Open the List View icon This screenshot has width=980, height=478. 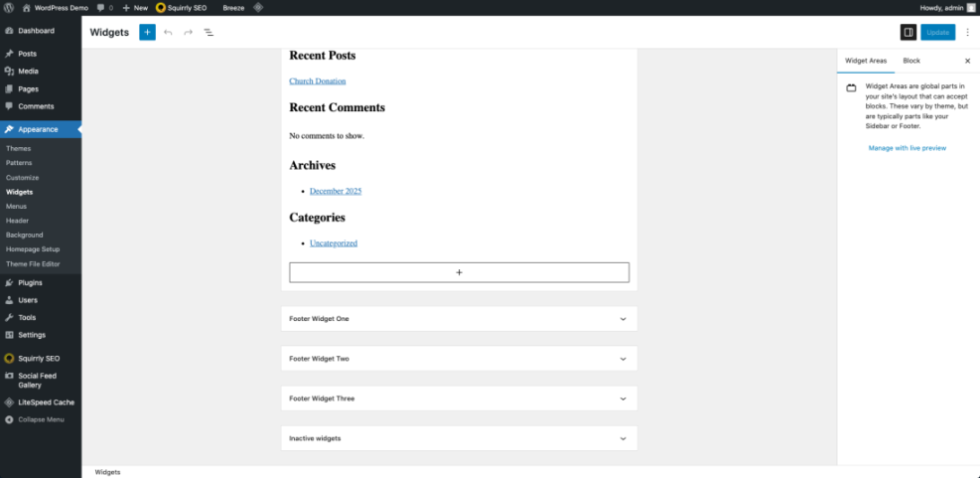point(209,33)
